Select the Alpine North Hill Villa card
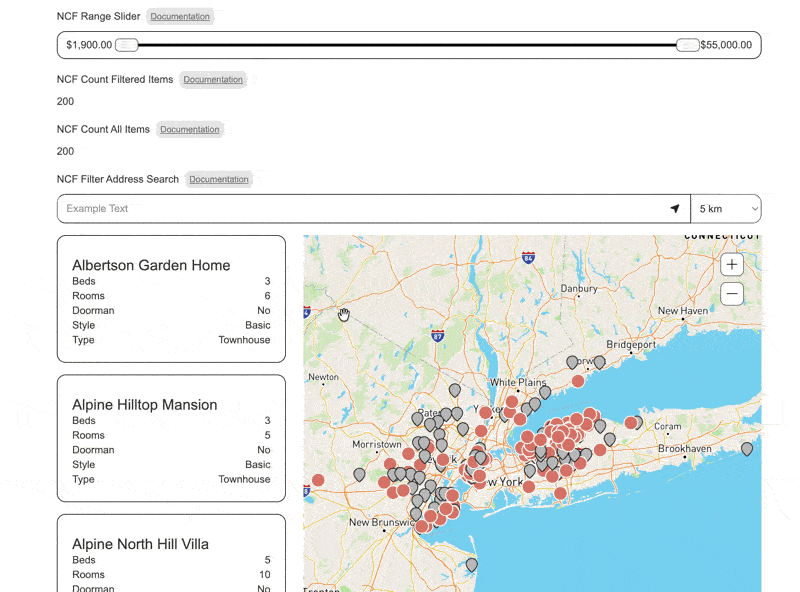This screenshot has width=800, height=592. coord(171,553)
